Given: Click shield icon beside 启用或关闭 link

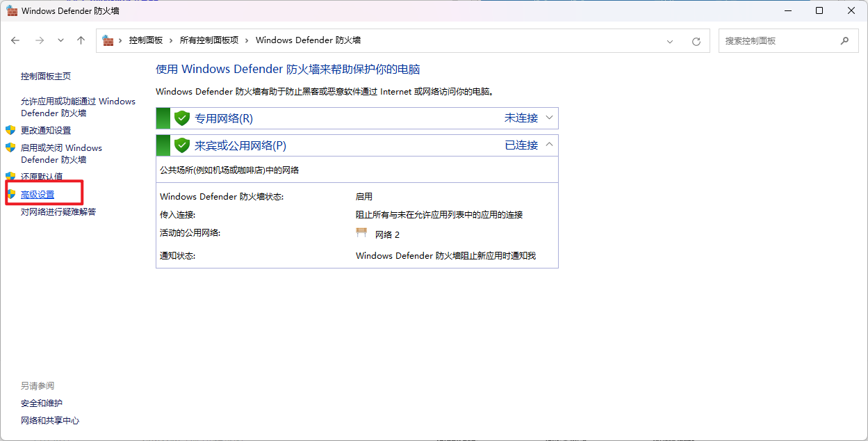Looking at the screenshot, I should tap(10, 147).
